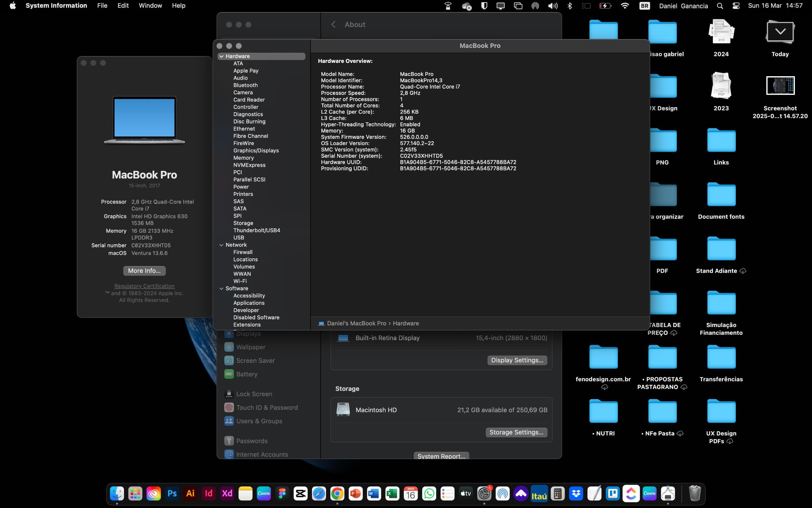Open Adobe InDesign in the Dock
The width and height of the screenshot is (812, 508).
pyautogui.click(x=209, y=493)
